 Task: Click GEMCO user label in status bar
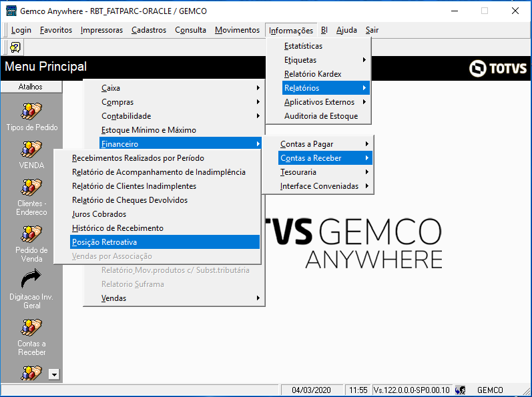[490, 390]
